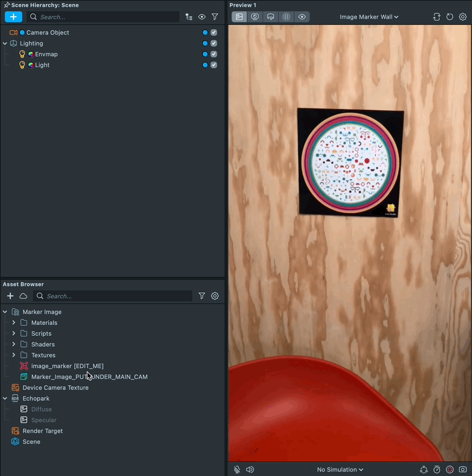Image resolution: width=472 pixels, height=476 pixels.
Task: Click the speaker volume icon in Preview
Action: pyautogui.click(x=250, y=470)
